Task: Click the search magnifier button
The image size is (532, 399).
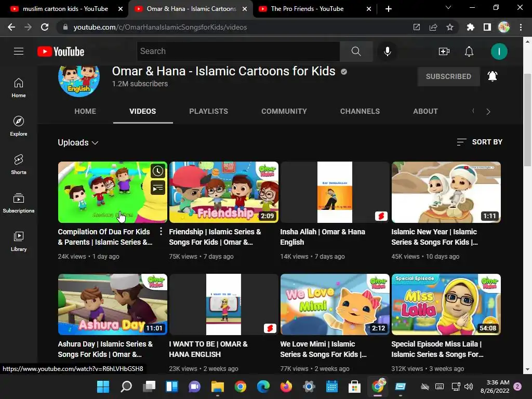Action: tap(356, 51)
